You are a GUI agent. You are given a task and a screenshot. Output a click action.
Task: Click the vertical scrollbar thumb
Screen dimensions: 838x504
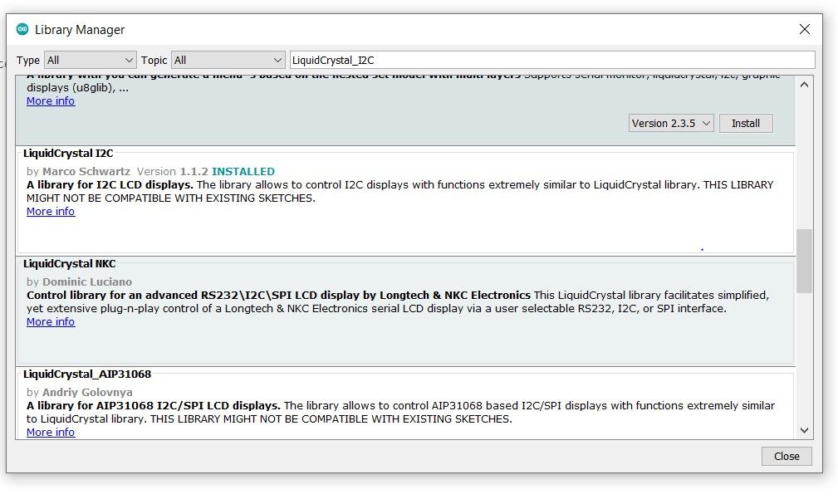[x=804, y=261]
